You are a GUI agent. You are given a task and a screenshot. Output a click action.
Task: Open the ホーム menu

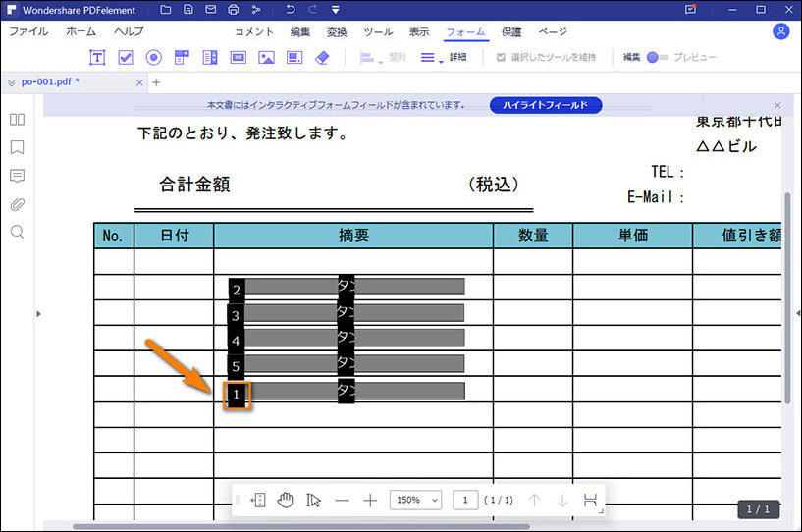point(80,31)
